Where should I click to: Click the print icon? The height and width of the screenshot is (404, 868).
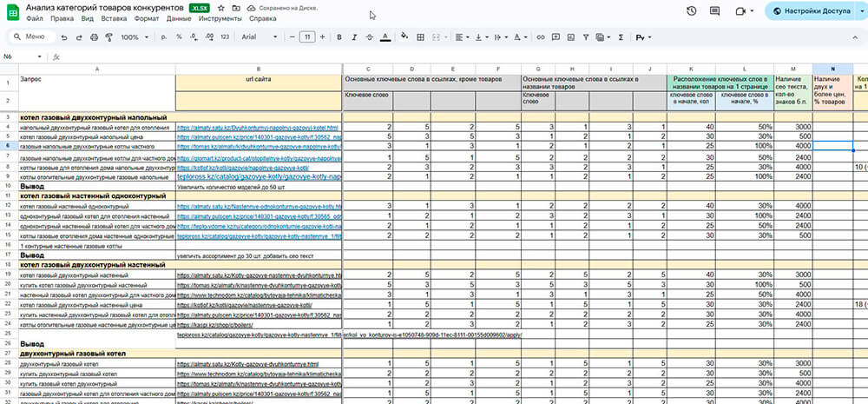coord(94,37)
